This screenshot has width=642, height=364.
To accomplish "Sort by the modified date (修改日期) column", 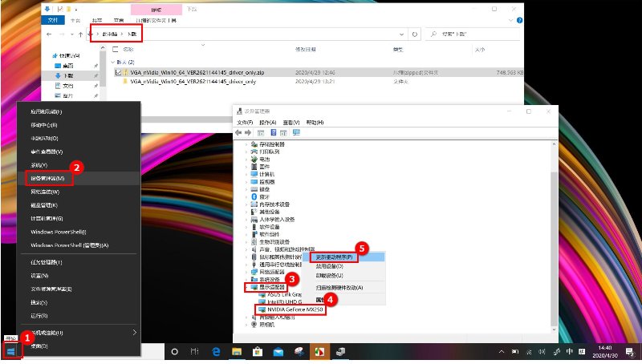I will (x=306, y=50).
